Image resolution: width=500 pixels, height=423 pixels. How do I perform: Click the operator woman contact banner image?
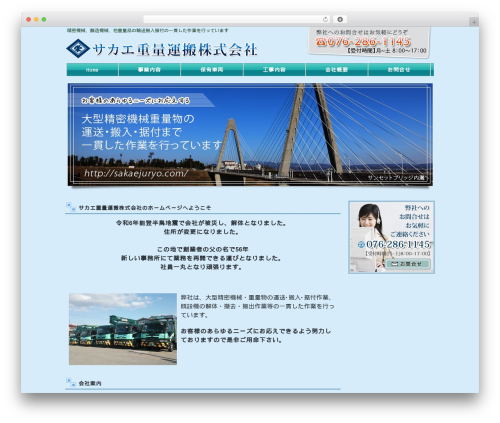[391, 237]
